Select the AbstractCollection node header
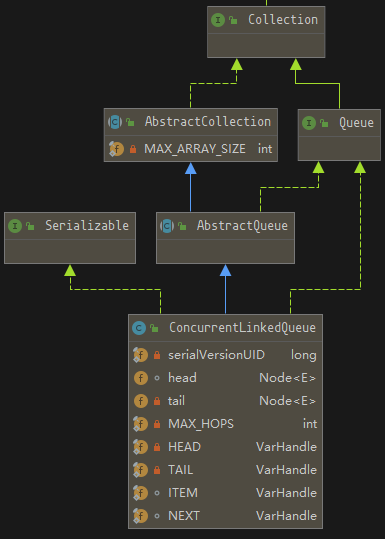 pyautogui.click(x=191, y=122)
